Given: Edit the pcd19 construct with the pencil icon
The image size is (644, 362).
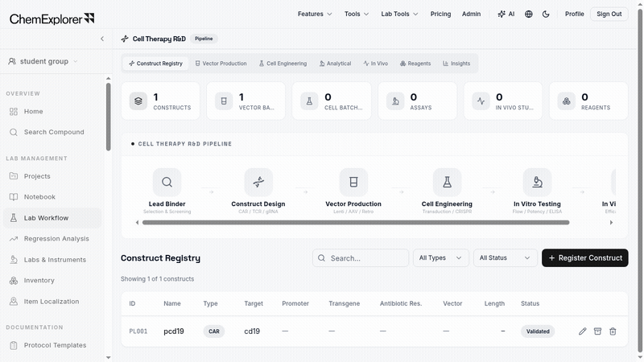Looking at the screenshot, I should click(x=582, y=331).
